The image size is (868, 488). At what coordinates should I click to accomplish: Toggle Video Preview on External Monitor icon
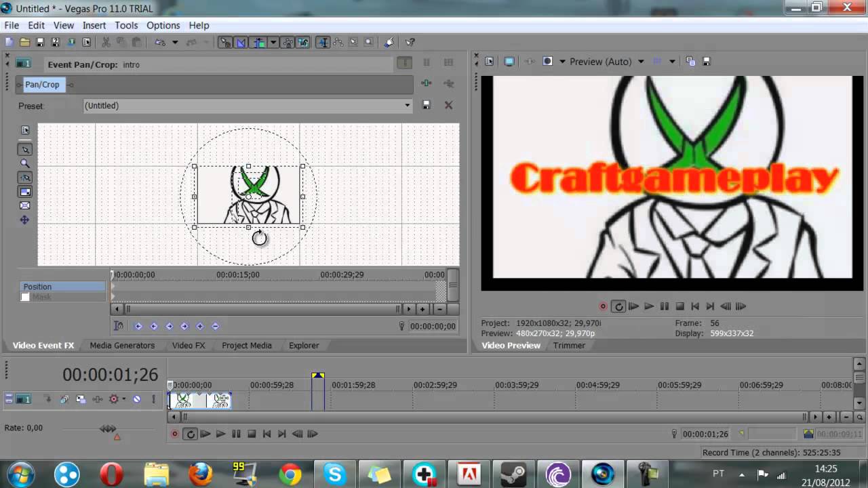509,62
